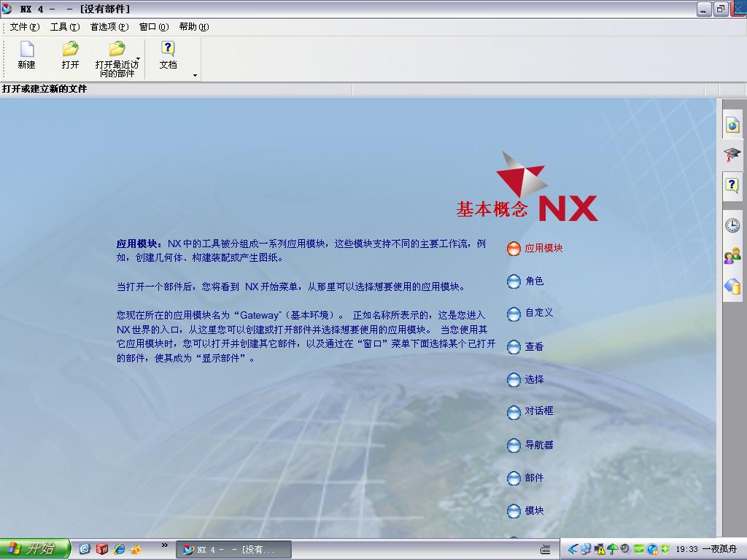Click the first quick launch icon beside Start
Viewport: 747px width, 560px height.
[85, 549]
